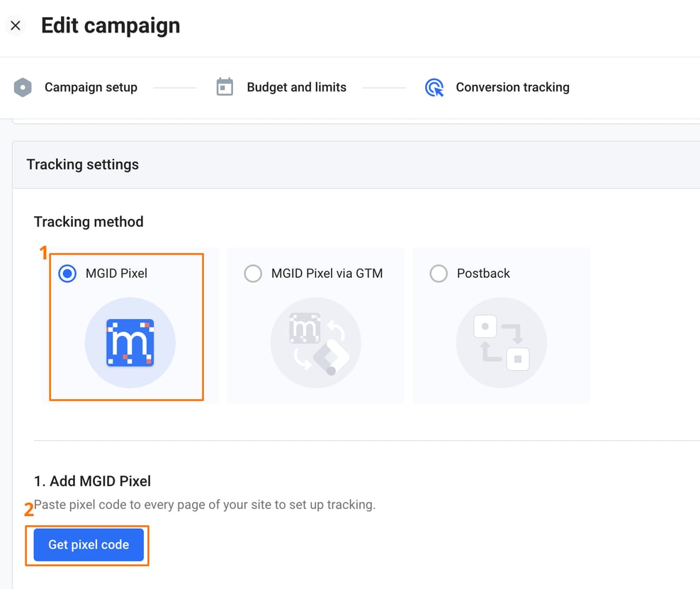Select the MGID Pixel via GTM radio button
Screen dimensions: 700x589
[x=253, y=274]
